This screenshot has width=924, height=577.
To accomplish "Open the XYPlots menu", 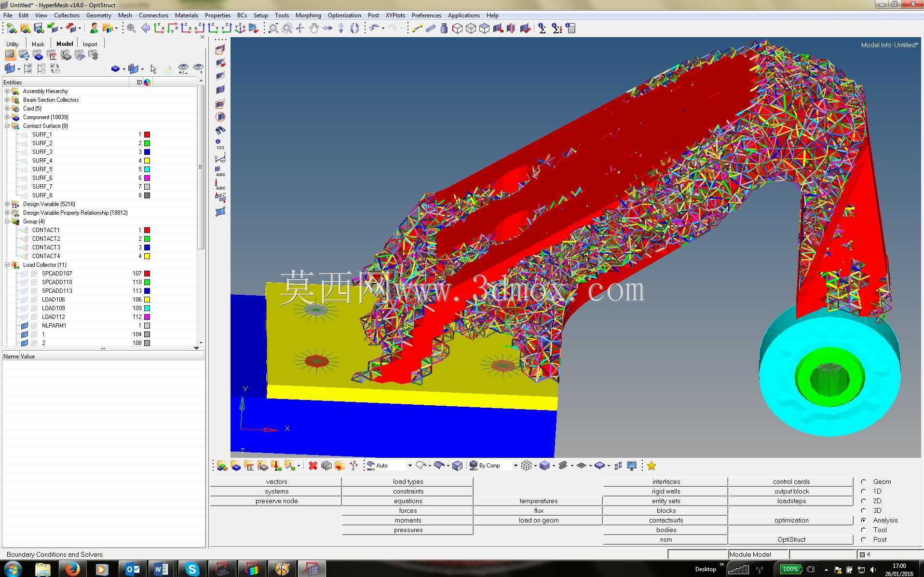I will 395,15.
